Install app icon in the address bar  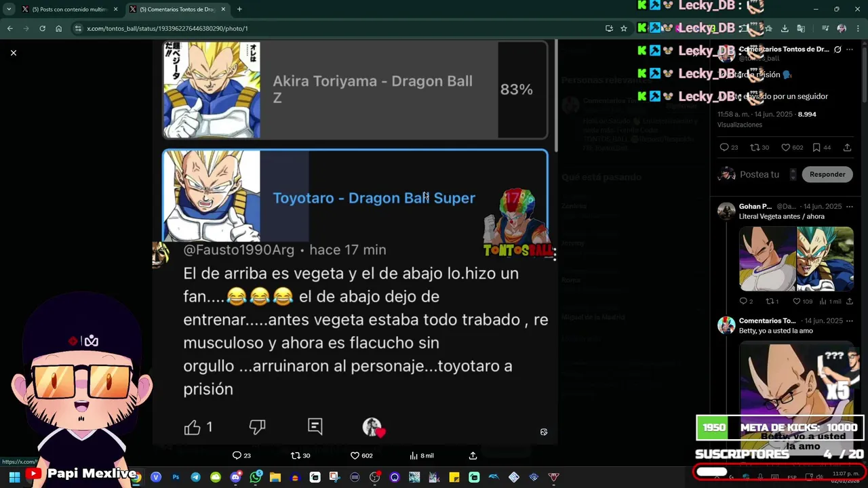(x=609, y=28)
